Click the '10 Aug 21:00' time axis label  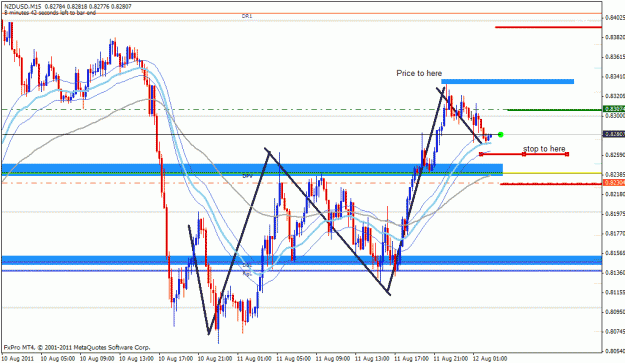(215, 359)
